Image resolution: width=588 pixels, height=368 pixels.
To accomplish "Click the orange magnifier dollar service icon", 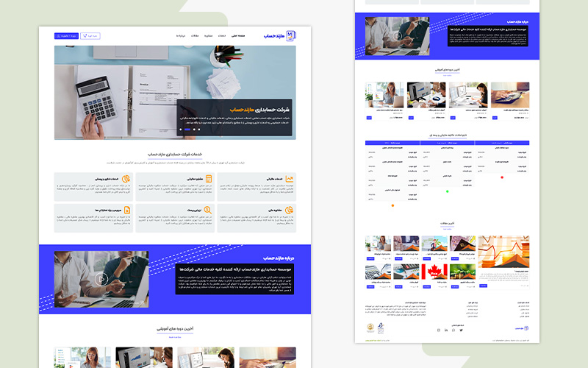I will tap(208, 210).
